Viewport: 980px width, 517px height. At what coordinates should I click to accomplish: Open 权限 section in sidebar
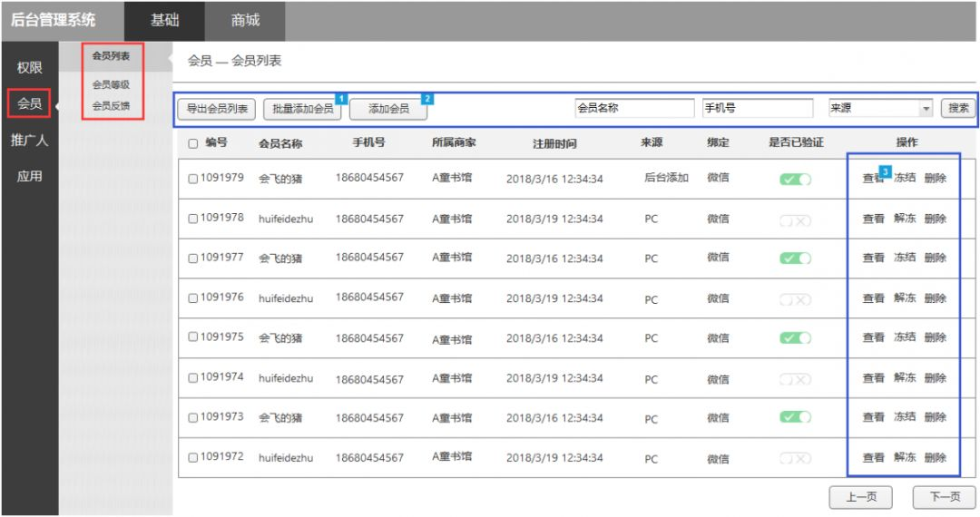(x=30, y=68)
